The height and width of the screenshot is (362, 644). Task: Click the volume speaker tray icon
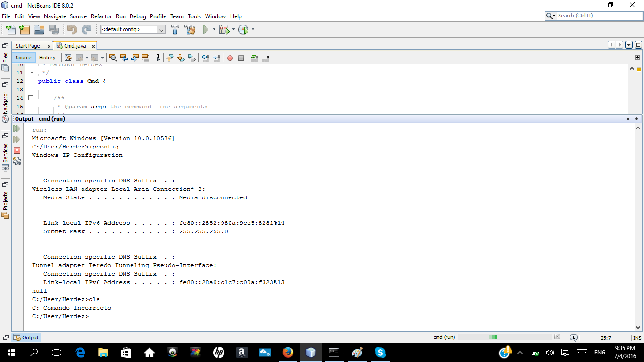[550, 353]
